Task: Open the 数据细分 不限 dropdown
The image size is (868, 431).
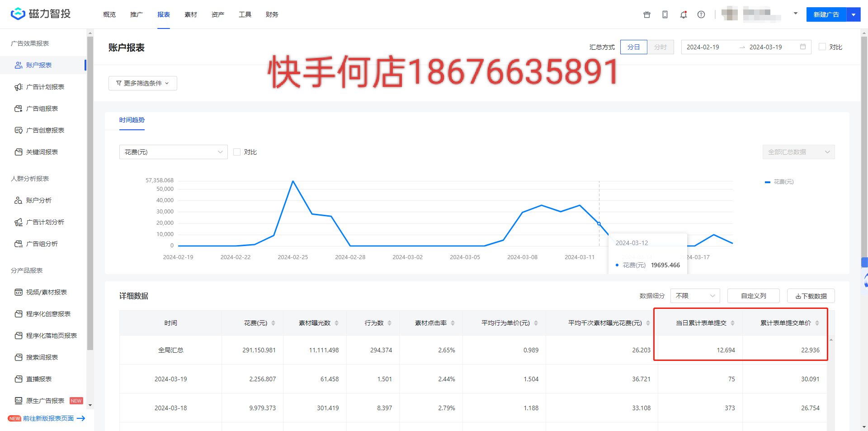Action: pos(695,296)
